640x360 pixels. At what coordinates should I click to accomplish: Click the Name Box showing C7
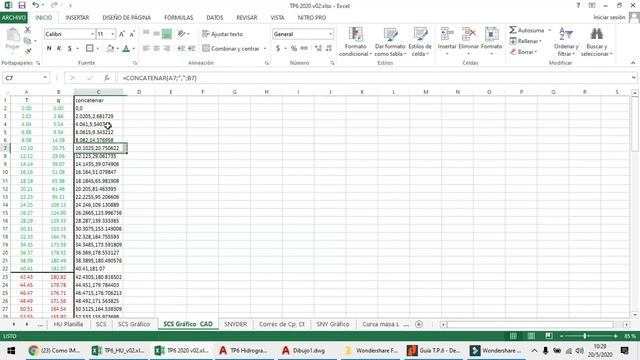(x=22, y=78)
